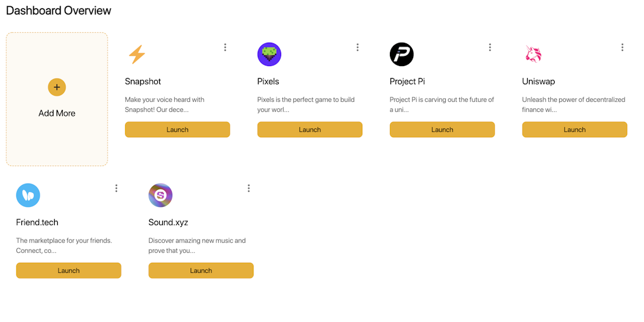The width and height of the screenshot is (644, 322).
Task: Launch the Uniswap app
Action: [574, 130]
